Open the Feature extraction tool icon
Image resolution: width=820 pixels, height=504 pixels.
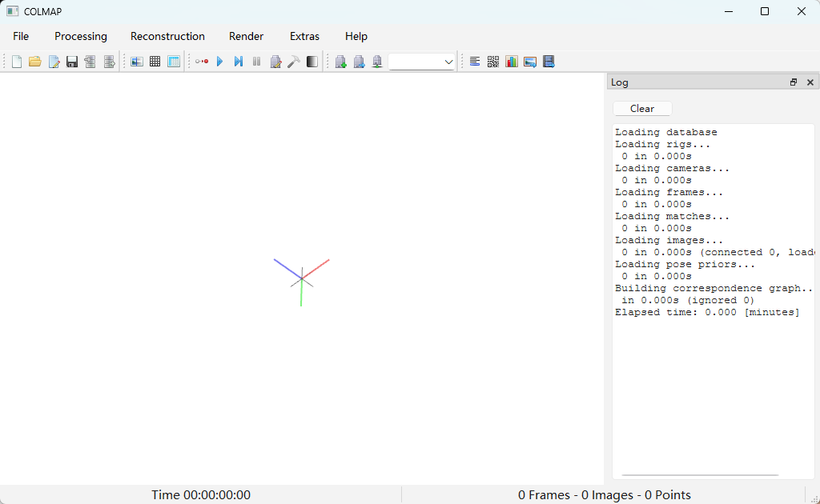pos(137,62)
